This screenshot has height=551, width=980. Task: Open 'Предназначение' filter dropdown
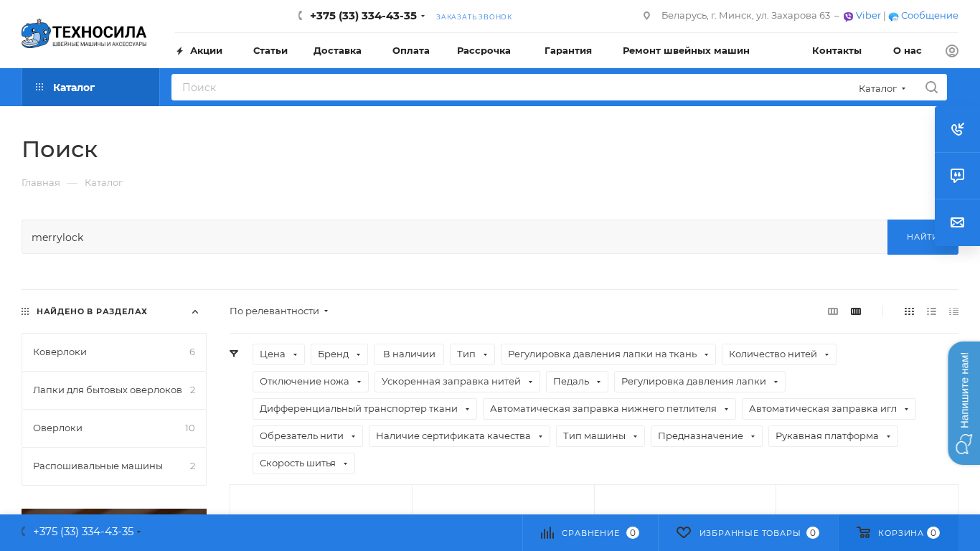tap(707, 436)
